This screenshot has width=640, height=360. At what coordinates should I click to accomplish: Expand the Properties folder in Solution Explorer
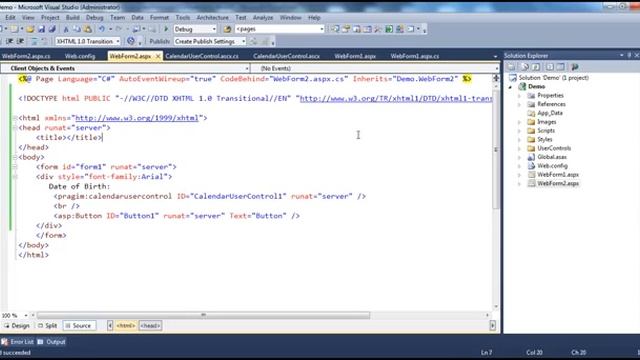point(520,96)
